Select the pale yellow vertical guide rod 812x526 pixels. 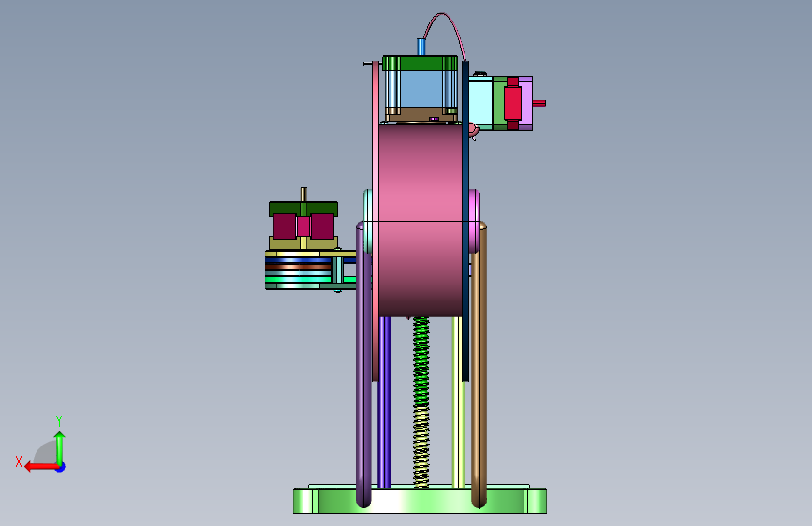[458, 402]
